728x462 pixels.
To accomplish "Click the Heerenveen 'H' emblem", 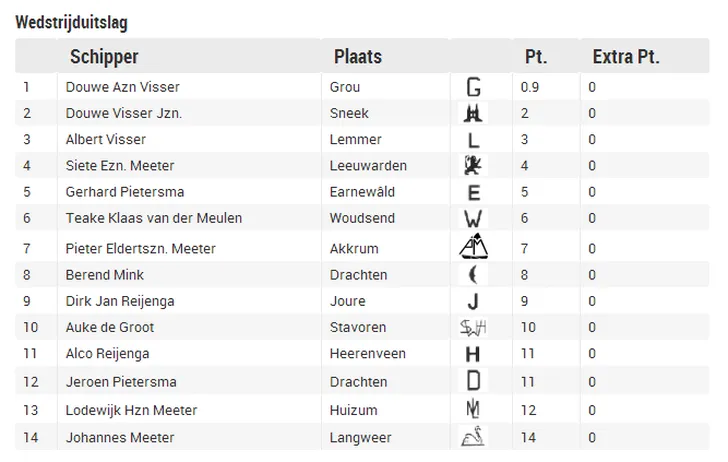I will (x=473, y=355).
